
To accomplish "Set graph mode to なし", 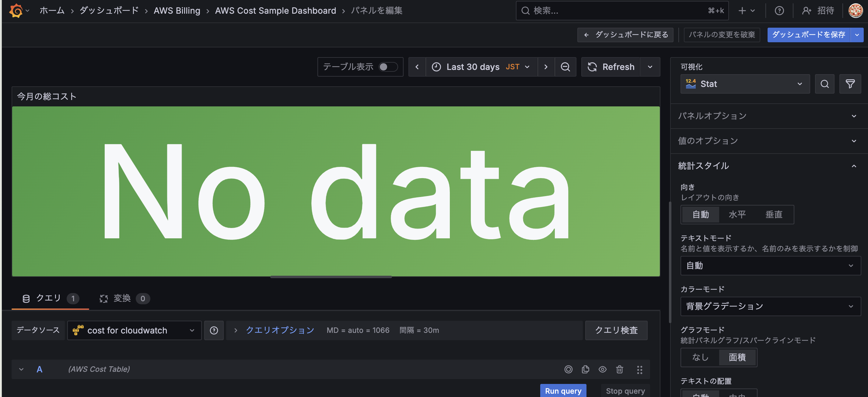I will click(700, 357).
